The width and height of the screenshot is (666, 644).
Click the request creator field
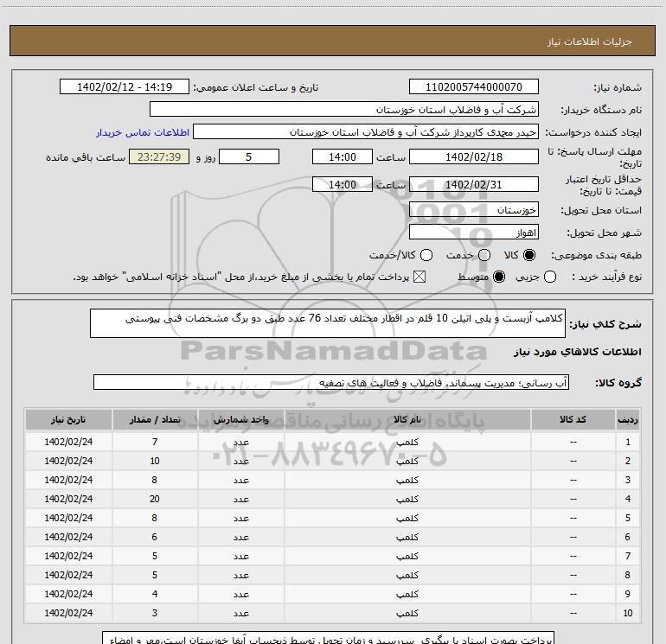pyautogui.click(x=366, y=131)
